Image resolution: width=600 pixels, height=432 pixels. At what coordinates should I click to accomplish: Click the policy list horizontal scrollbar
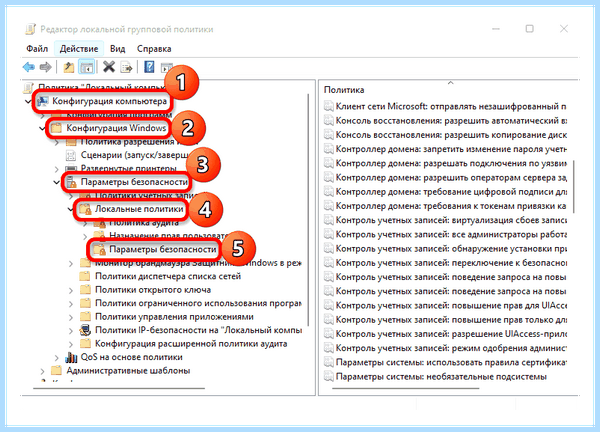tap(406, 388)
